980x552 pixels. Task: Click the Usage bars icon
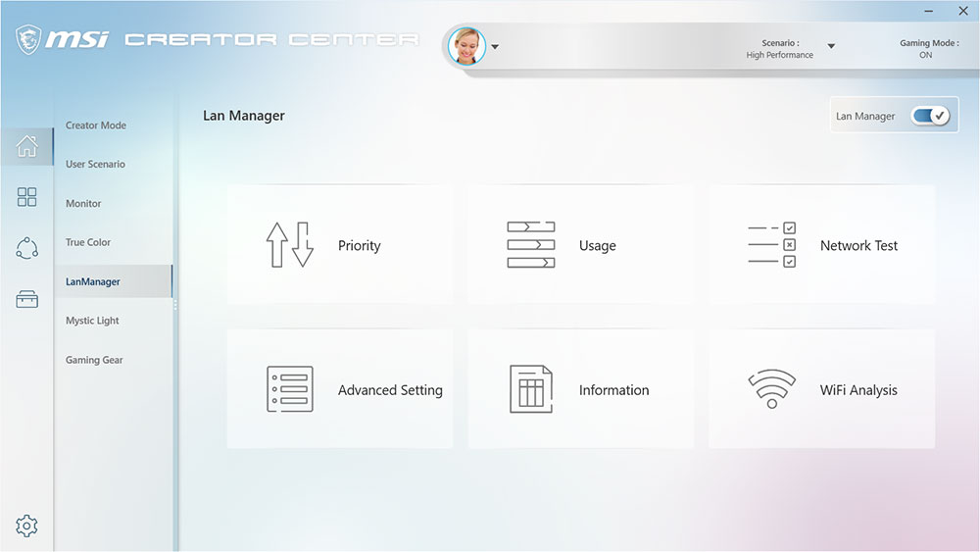pos(530,245)
